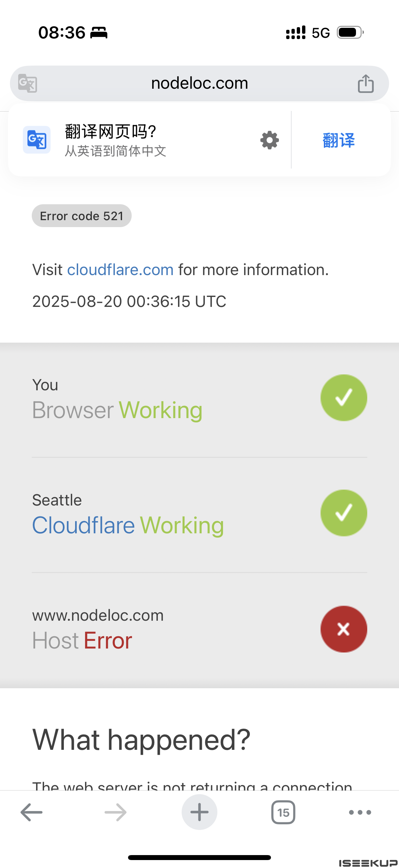The width and height of the screenshot is (399, 868).
Task: Tap the nodeloc.com address bar
Action: pyautogui.click(x=199, y=83)
